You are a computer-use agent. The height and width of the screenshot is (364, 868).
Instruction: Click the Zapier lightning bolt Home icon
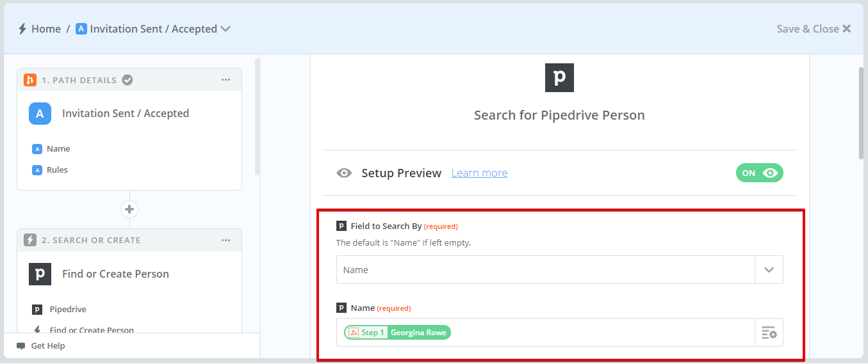pyautogui.click(x=22, y=29)
